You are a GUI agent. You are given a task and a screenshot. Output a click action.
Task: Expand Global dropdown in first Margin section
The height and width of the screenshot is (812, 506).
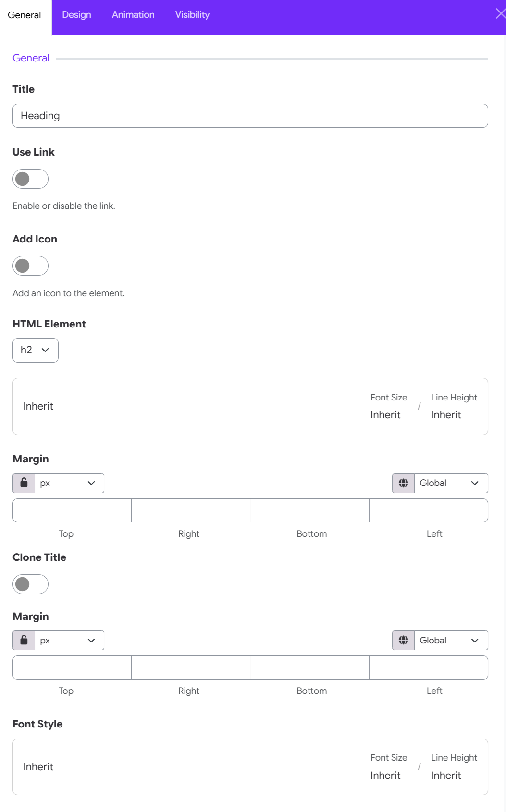(x=451, y=483)
